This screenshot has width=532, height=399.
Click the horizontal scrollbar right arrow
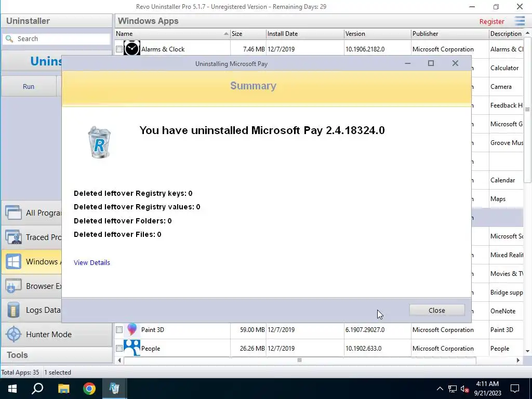point(518,361)
